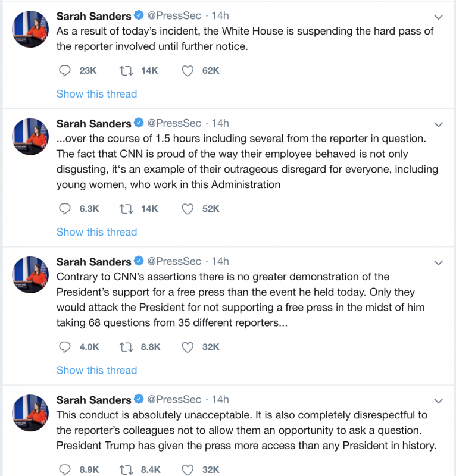Retweet the tweet with 8.8K retweets

[x=126, y=347]
